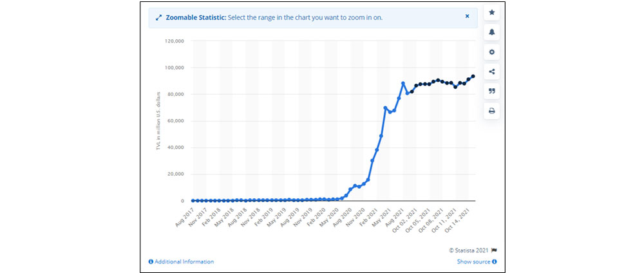Screen dimensions: 644x273
Task: Click the info icon right of Show source
Action: click(x=494, y=261)
